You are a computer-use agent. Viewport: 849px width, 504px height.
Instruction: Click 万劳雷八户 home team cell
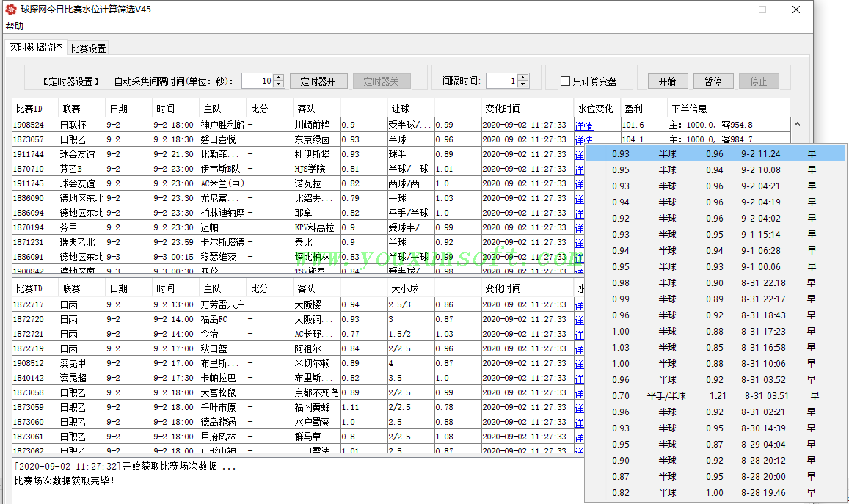222,304
